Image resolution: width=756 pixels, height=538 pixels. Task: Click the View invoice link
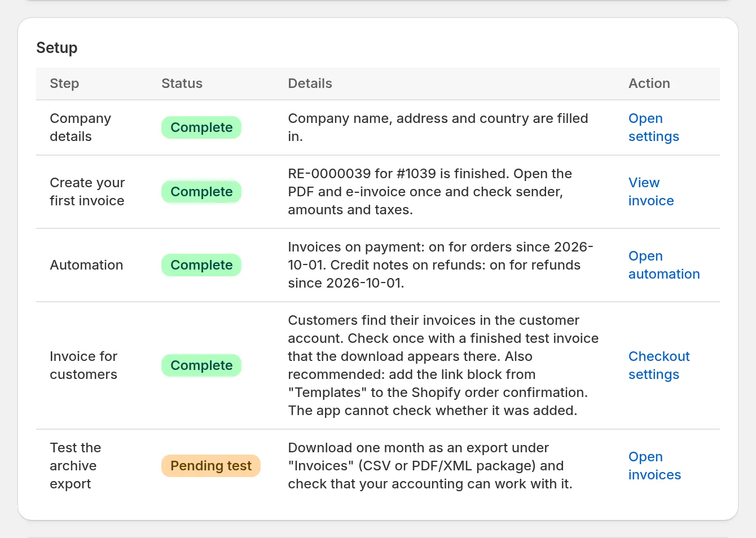(x=651, y=192)
